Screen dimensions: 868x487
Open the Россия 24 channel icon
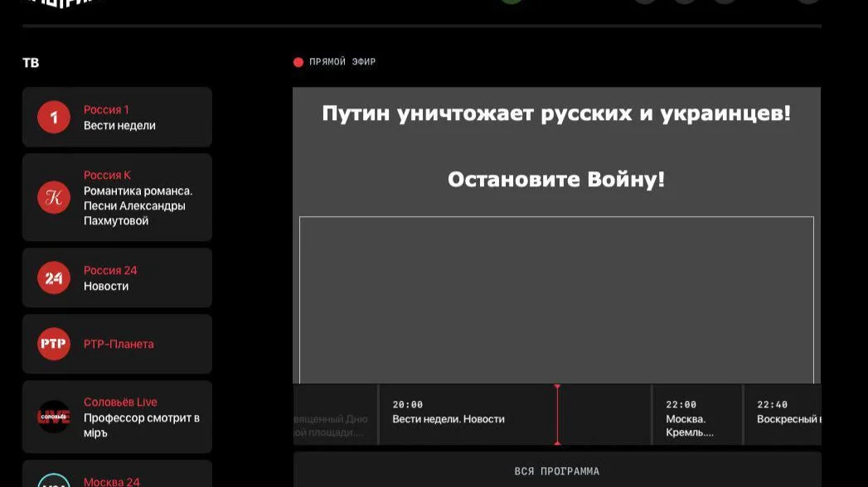tap(54, 278)
